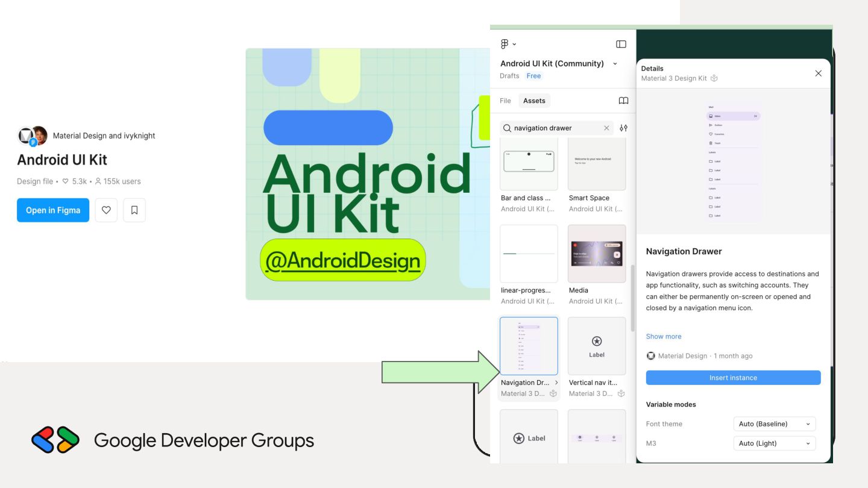Select the Navigation Drawer asset thumbnail

[x=529, y=346]
